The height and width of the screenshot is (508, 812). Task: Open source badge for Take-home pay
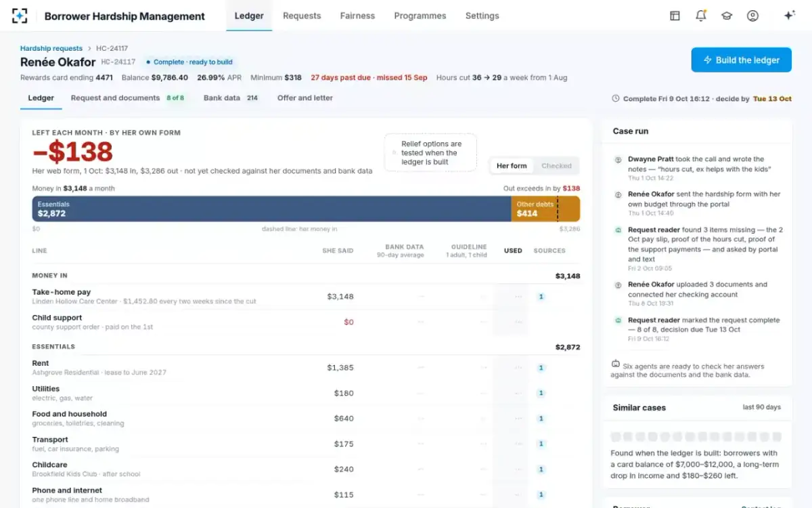click(x=541, y=297)
